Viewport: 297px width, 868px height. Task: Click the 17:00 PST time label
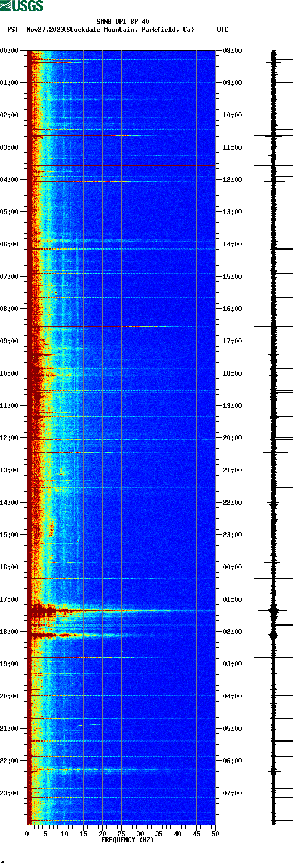click(10, 599)
